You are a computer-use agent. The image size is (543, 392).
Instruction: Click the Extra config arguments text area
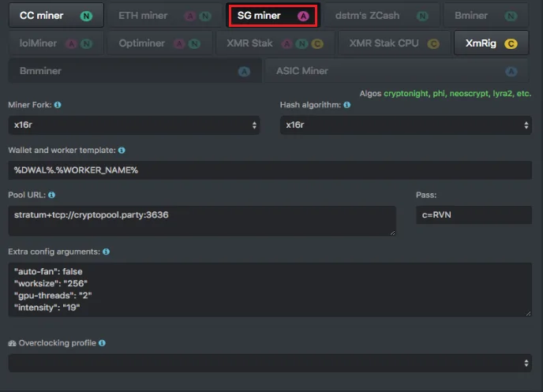pyautogui.click(x=270, y=289)
